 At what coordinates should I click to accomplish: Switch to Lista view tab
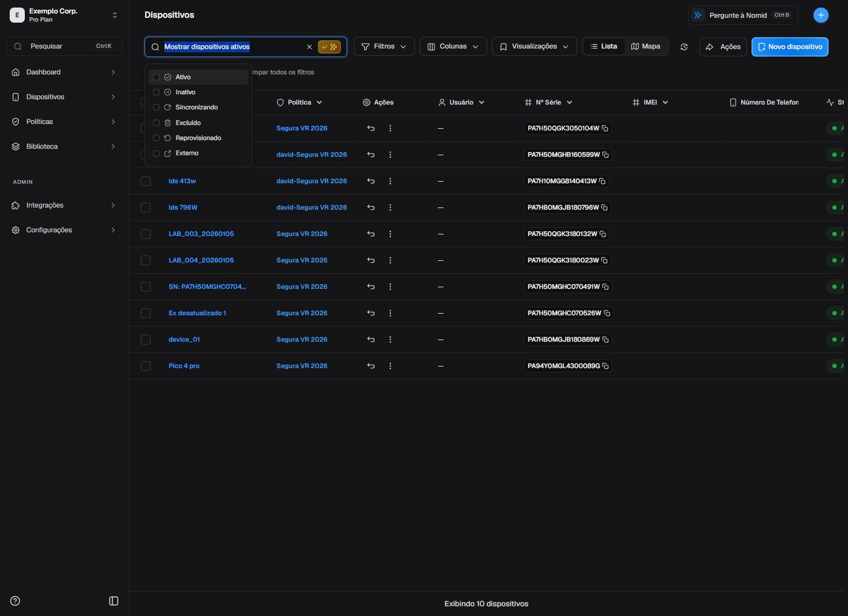coord(604,46)
